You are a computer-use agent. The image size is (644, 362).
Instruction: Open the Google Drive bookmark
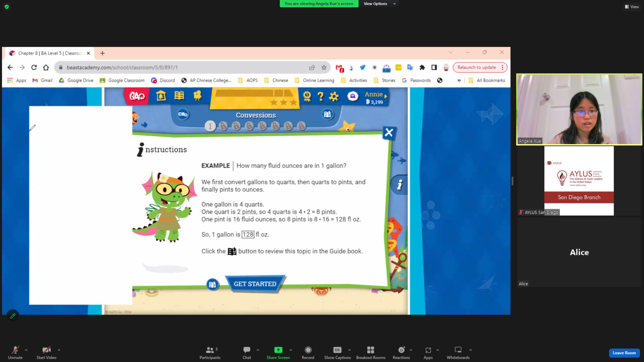pyautogui.click(x=76, y=80)
